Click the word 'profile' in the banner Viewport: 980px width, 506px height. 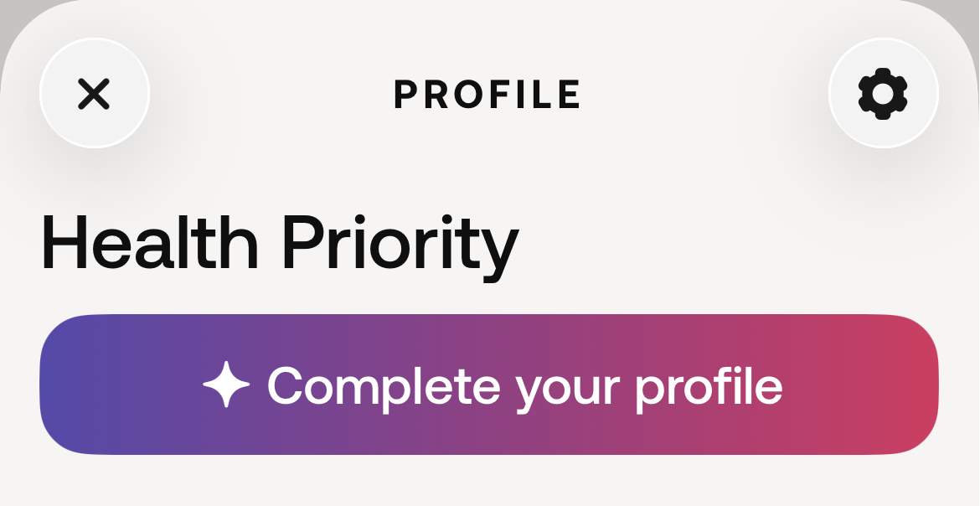709,389
